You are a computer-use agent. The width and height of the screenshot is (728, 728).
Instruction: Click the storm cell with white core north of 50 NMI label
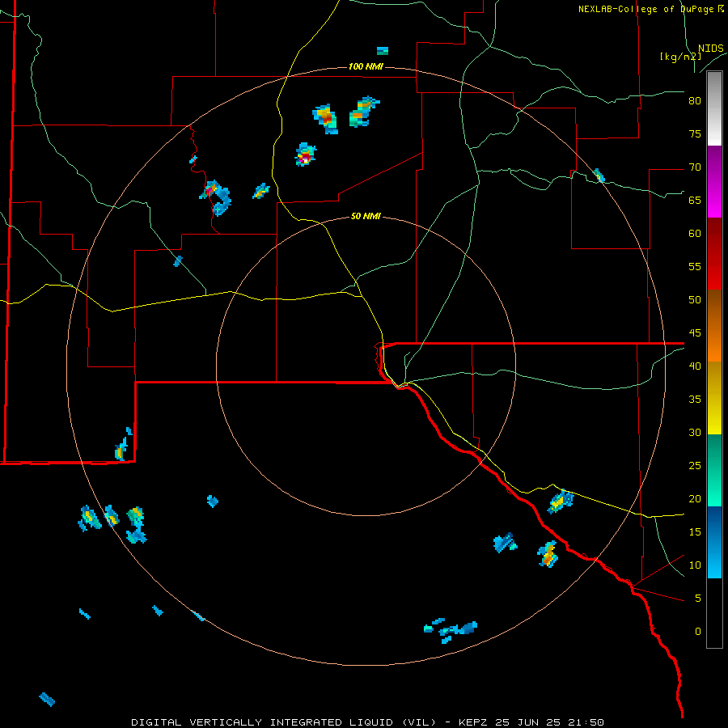coord(306,155)
